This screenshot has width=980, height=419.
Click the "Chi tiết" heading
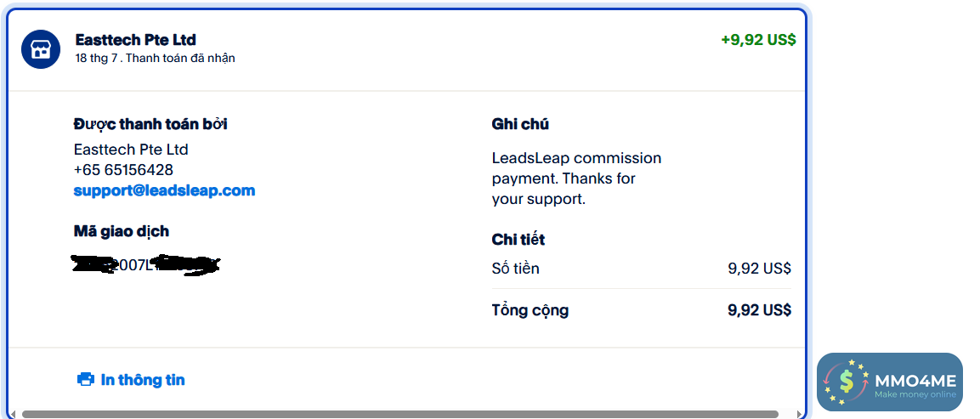518,240
